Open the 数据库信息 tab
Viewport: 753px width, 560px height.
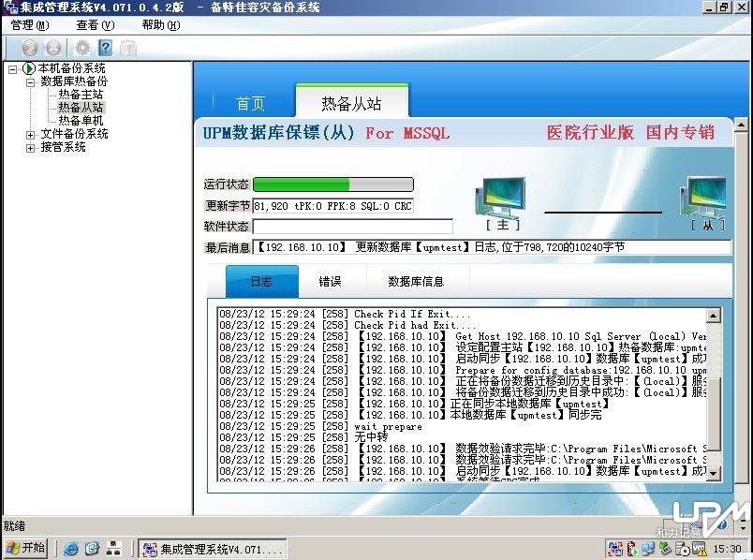coord(416,282)
